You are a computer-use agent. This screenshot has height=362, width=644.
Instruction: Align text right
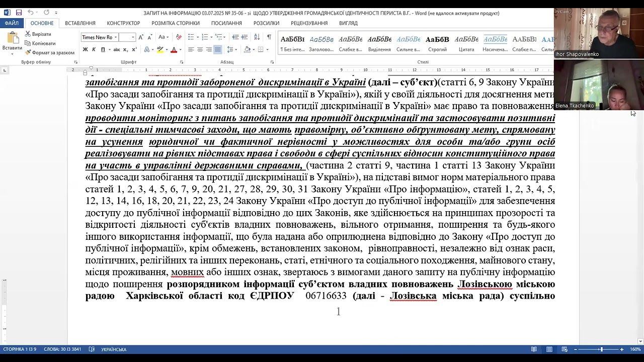209,49
